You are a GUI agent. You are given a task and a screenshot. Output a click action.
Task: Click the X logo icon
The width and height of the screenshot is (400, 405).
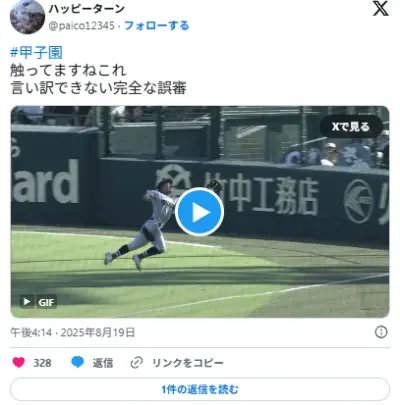(x=380, y=8)
